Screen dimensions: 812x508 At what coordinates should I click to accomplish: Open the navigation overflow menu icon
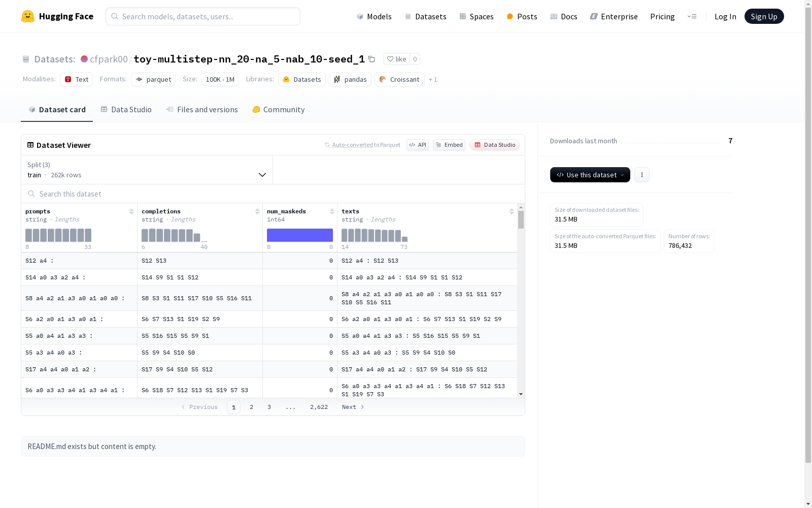[692, 16]
